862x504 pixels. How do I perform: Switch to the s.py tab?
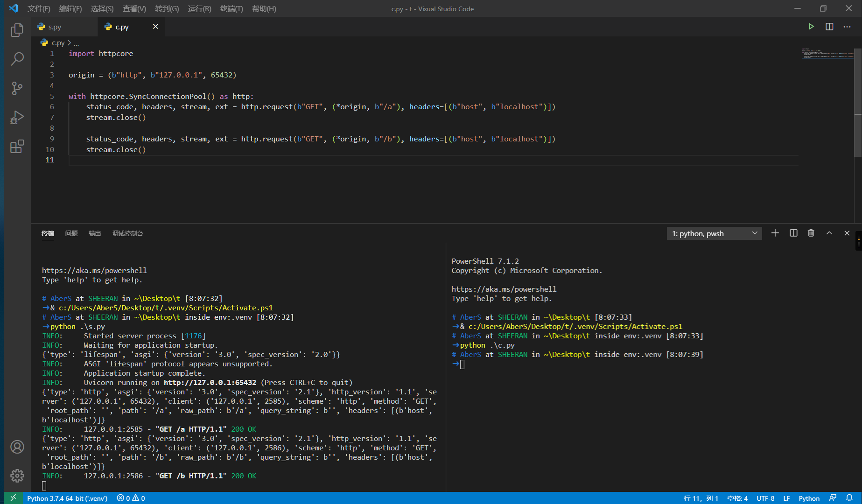pos(54,27)
